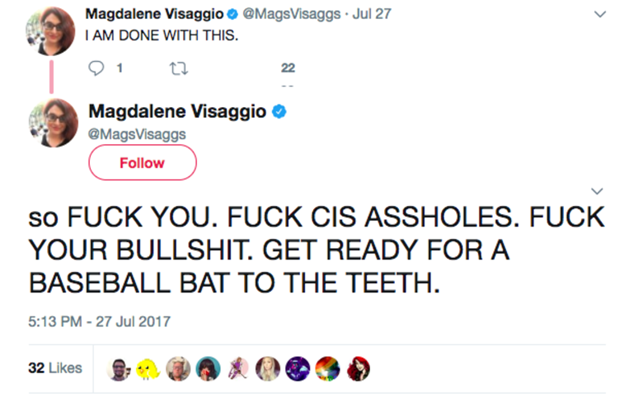Follow Magdalene Visaggio
Viewport: 624px width, 402px height.
click(142, 163)
